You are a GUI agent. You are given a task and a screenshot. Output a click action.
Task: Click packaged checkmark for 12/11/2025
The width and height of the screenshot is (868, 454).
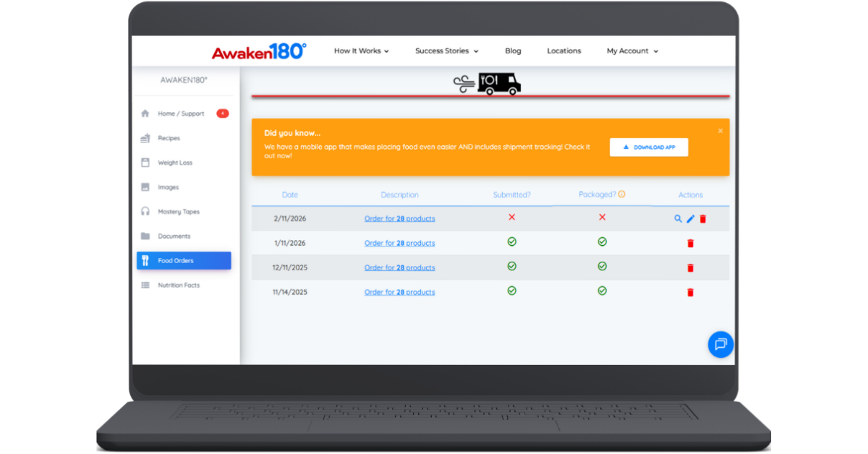[602, 266]
